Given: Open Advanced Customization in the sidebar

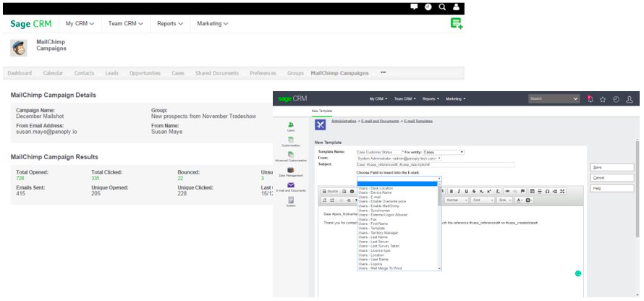Looking at the screenshot, I should tap(291, 157).
